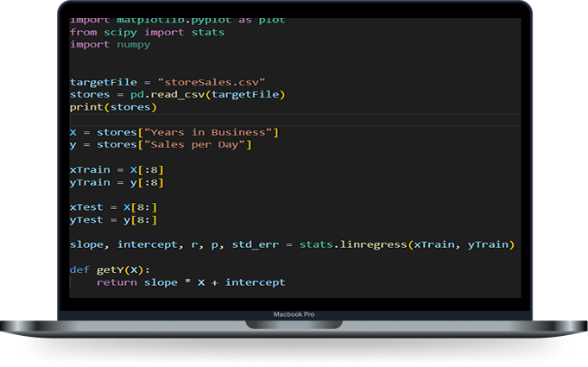Click the xTest assignment line

click(113, 207)
